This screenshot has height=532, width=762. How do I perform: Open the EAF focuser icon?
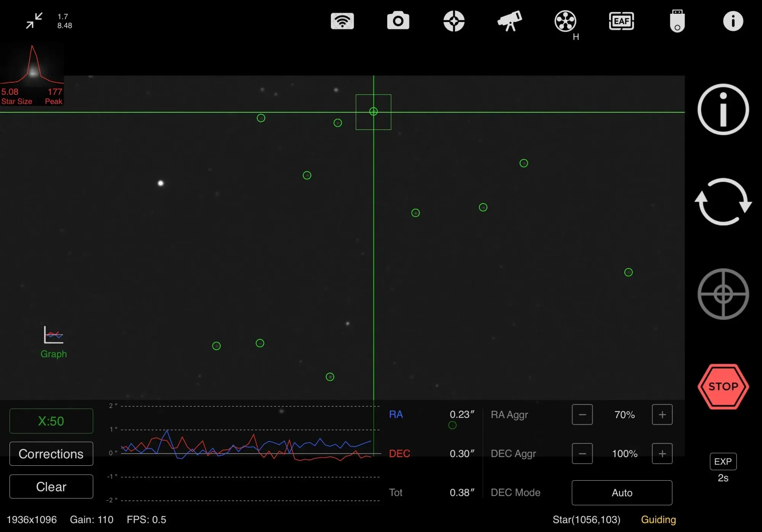pos(621,21)
